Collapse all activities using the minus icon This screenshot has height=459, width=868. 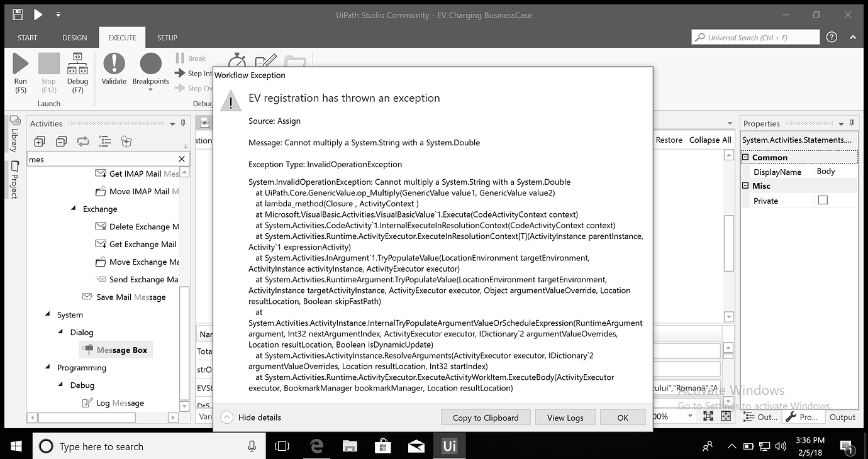click(61, 141)
